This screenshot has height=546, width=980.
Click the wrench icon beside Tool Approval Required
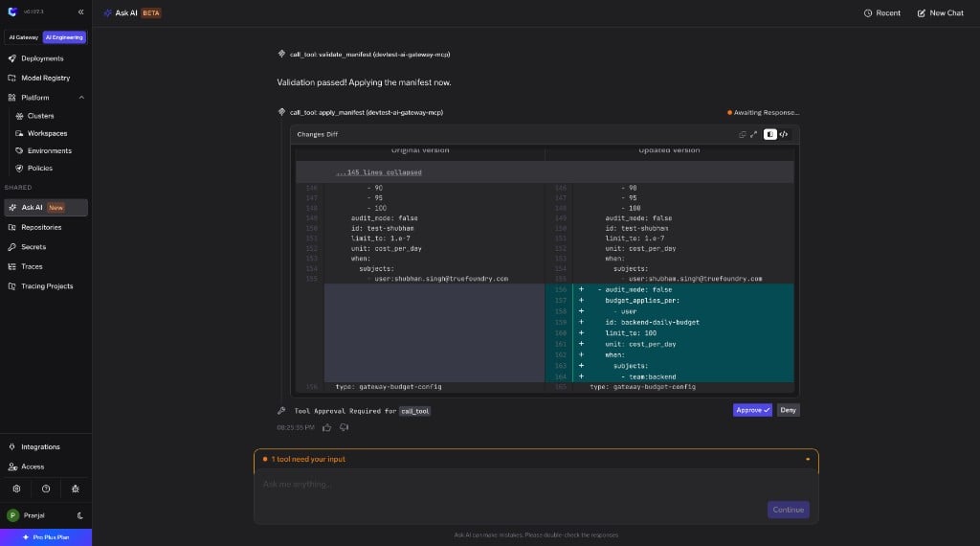282,411
